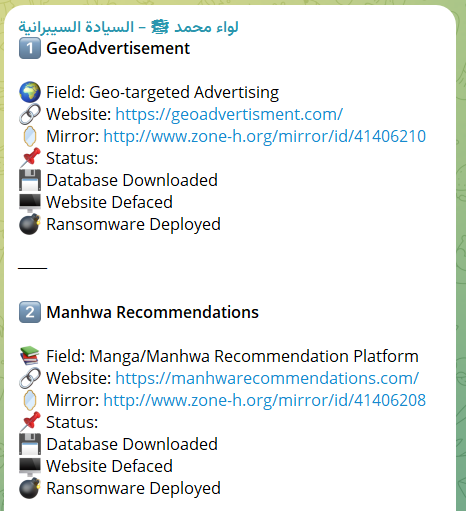The height and width of the screenshot is (511, 466).
Task: Click the bomb emoji in Manhwa section
Action: tap(30, 488)
